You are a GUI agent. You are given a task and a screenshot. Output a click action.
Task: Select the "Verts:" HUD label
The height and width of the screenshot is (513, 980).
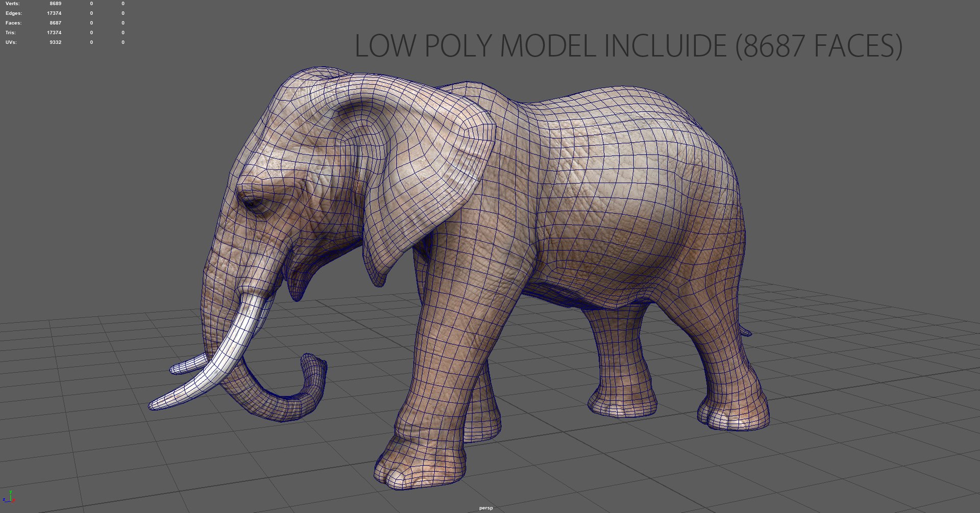click(12, 4)
